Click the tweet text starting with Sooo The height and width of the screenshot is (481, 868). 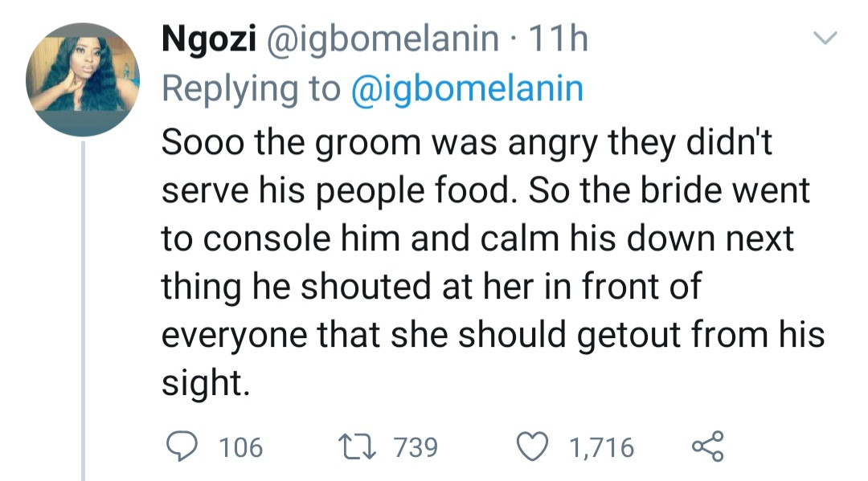474,143
